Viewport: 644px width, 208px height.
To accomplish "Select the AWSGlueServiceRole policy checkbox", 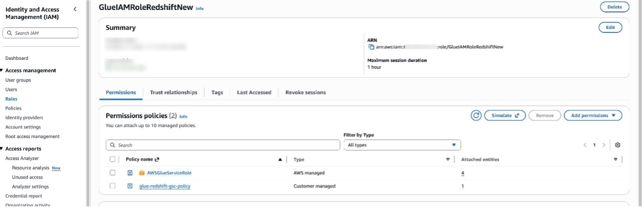I will (113, 173).
